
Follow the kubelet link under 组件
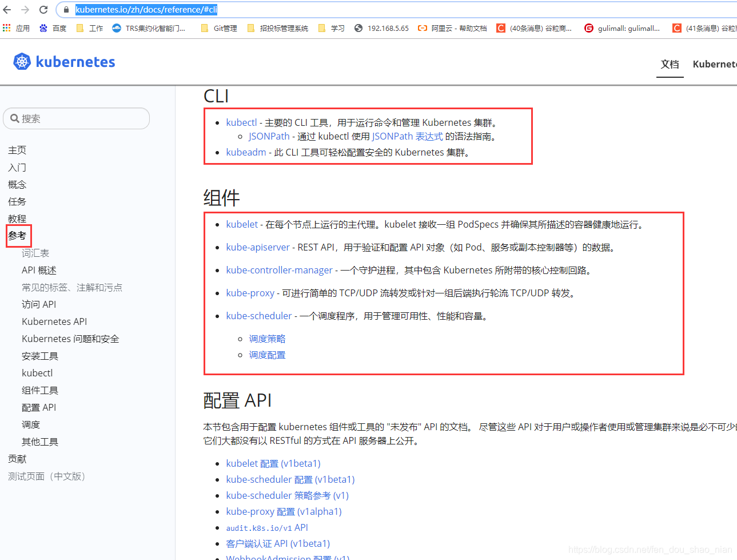pos(242,224)
